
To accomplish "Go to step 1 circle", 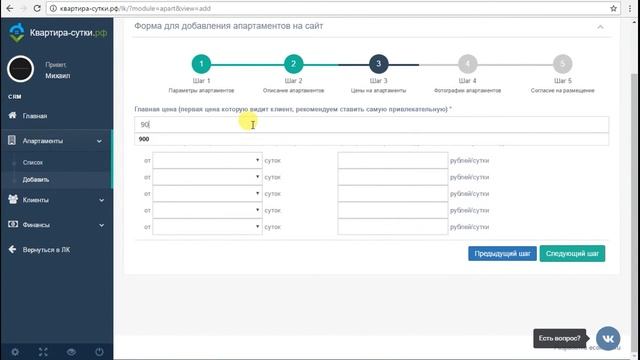I will (x=201, y=64).
